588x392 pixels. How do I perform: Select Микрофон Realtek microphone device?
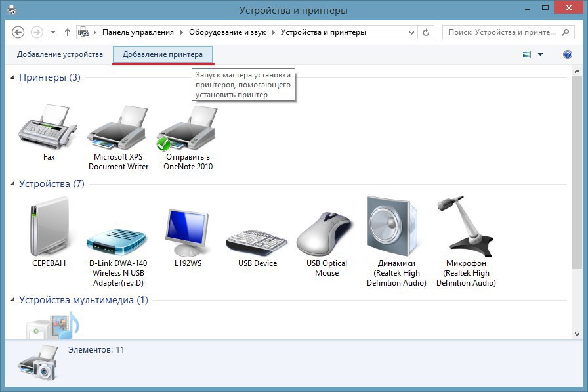point(465,227)
